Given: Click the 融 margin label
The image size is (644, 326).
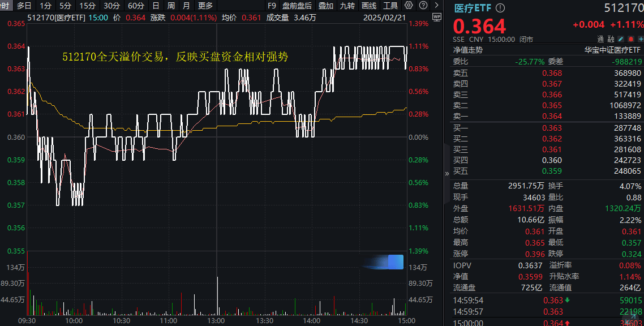Looking at the screenshot, I should tap(611, 40).
